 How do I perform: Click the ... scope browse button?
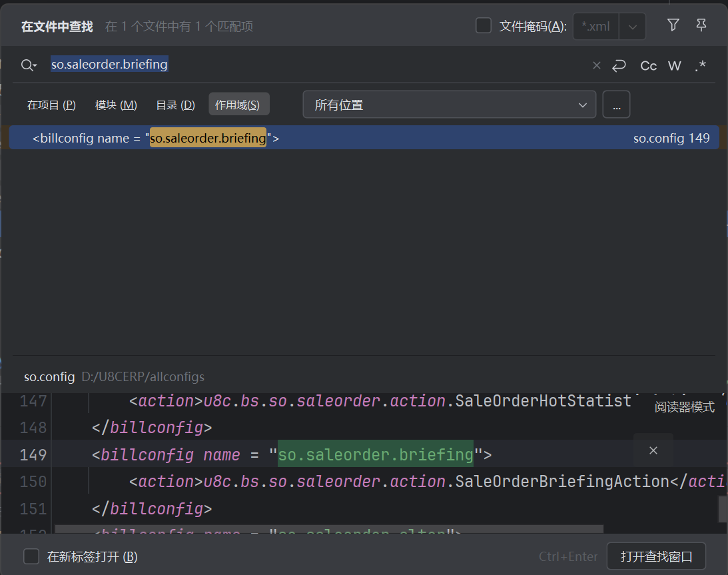pyautogui.click(x=616, y=105)
